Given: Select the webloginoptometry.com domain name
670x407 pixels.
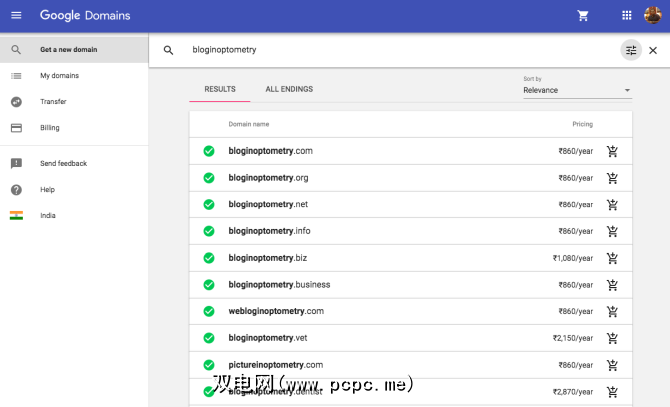Looking at the screenshot, I should [276, 311].
